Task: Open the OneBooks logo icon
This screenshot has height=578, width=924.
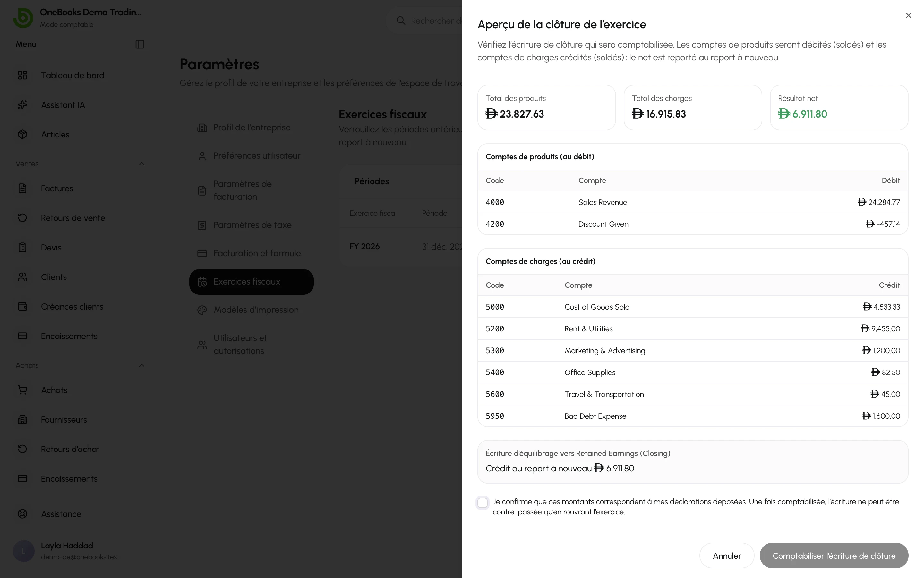Action: tap(23, 18)
